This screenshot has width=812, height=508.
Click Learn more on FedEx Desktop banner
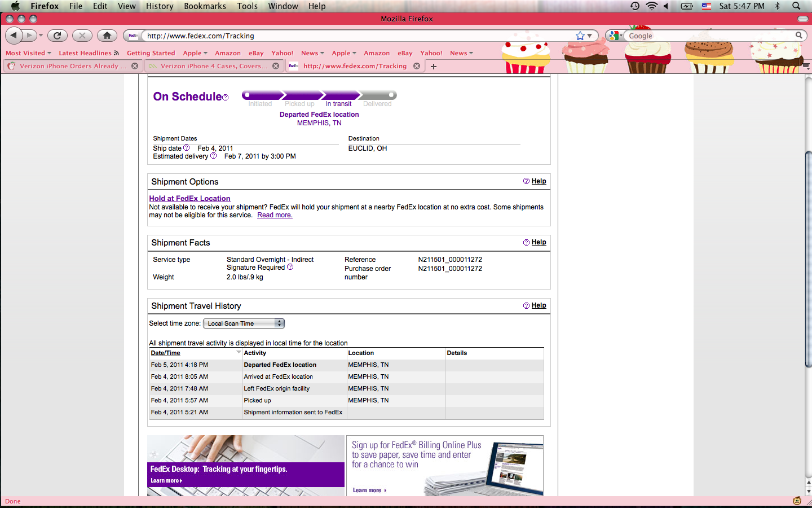pos(166,481)
